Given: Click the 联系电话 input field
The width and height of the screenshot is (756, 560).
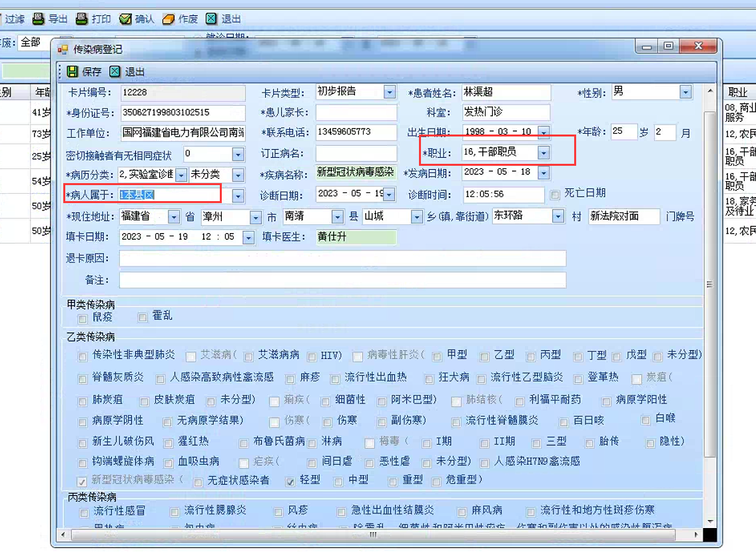Looking at the screenshot, I should tap(356, 132).
